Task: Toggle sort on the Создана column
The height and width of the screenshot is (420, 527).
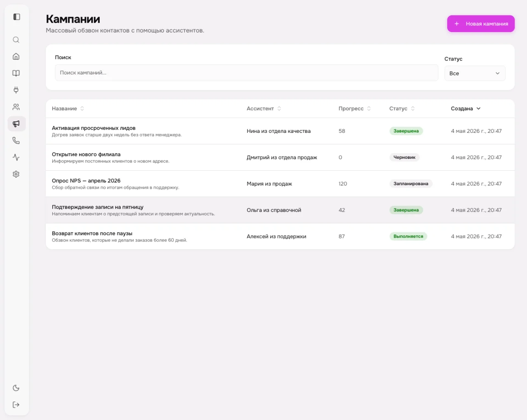Action: pos(466,109)
